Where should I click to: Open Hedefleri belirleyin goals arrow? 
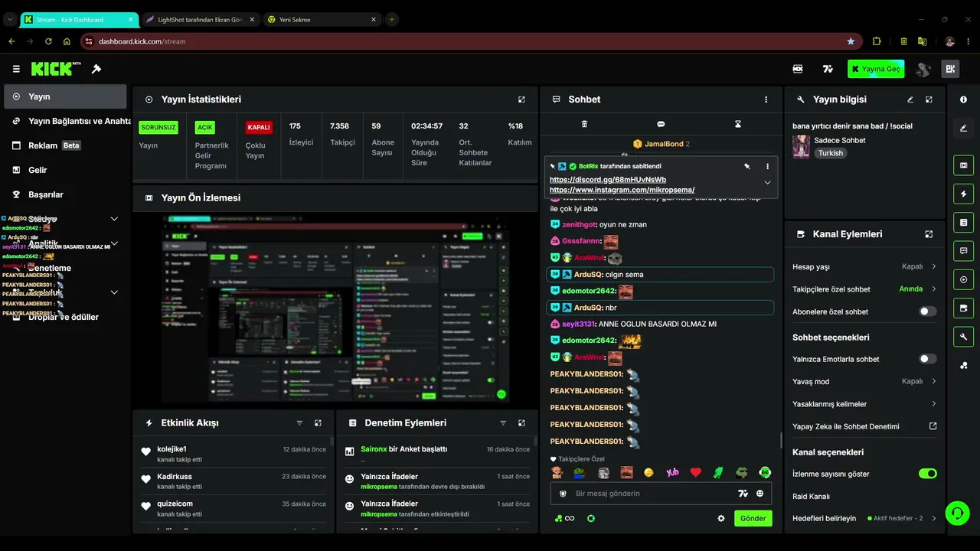point(933,518)
